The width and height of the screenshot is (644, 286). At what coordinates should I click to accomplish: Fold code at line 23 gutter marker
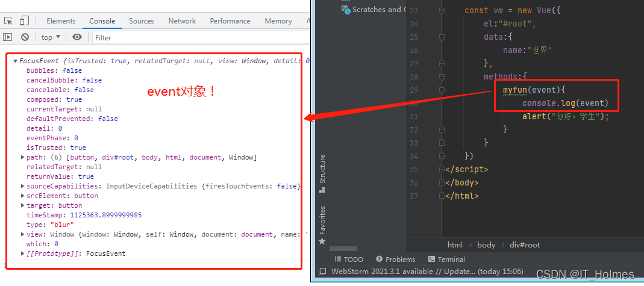click(442, 11)
